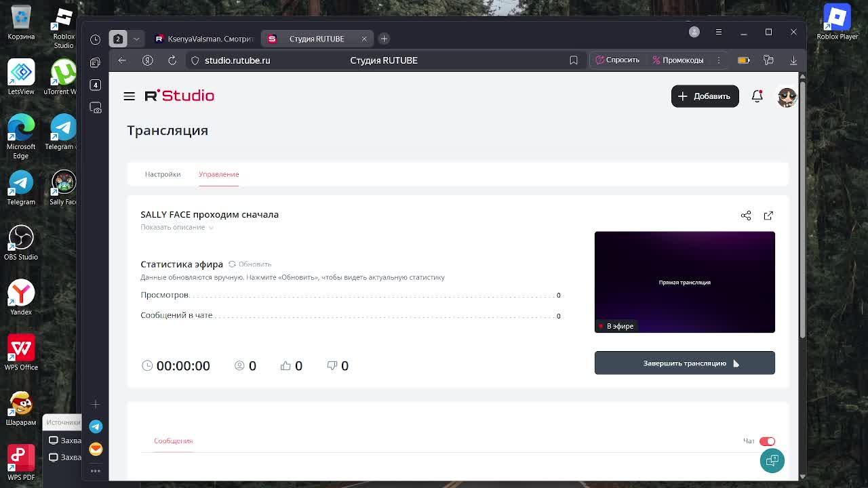Click the Просмотров statistics label
The width and height of the screenshot is (868, 488).
(164, 295)
